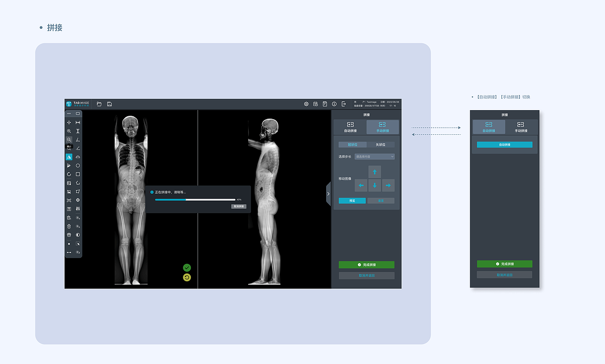Toggle the half-filled contrast circle tool
The width and height of the screenshot is (605, 364).
tap(78, 234)
